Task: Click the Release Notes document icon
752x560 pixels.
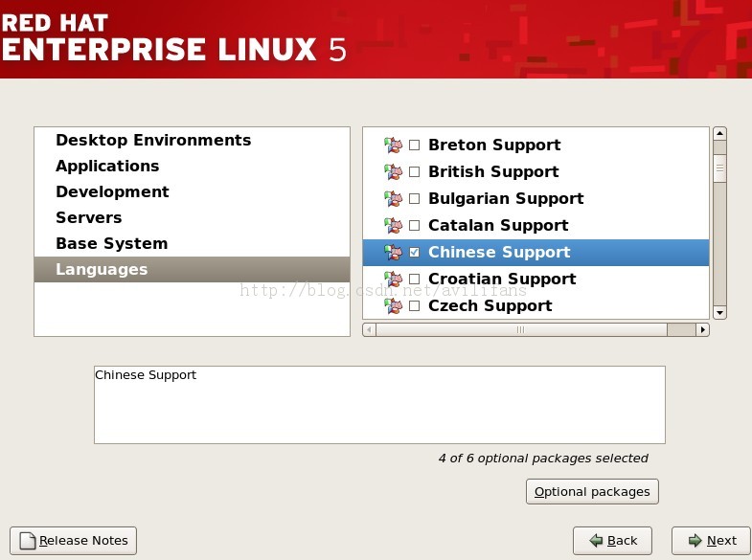Action: click(x=28, y=541)
